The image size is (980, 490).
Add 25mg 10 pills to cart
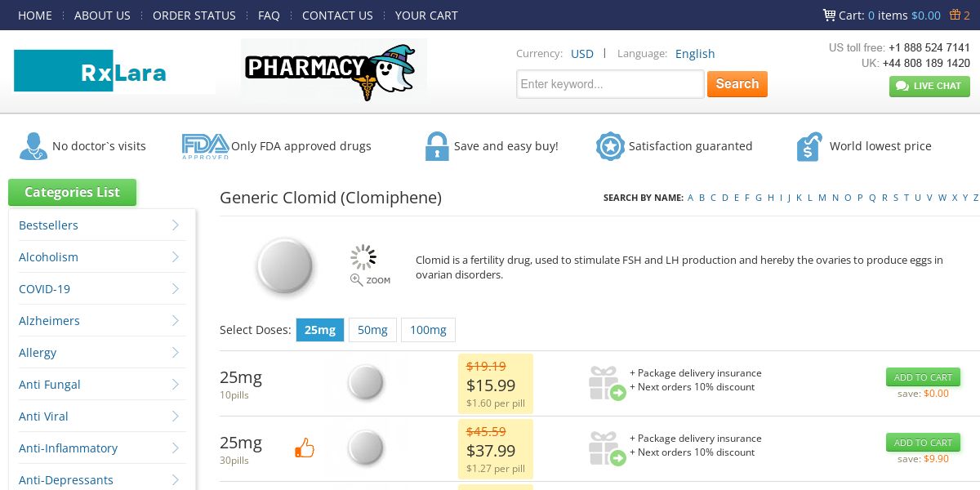923,377
